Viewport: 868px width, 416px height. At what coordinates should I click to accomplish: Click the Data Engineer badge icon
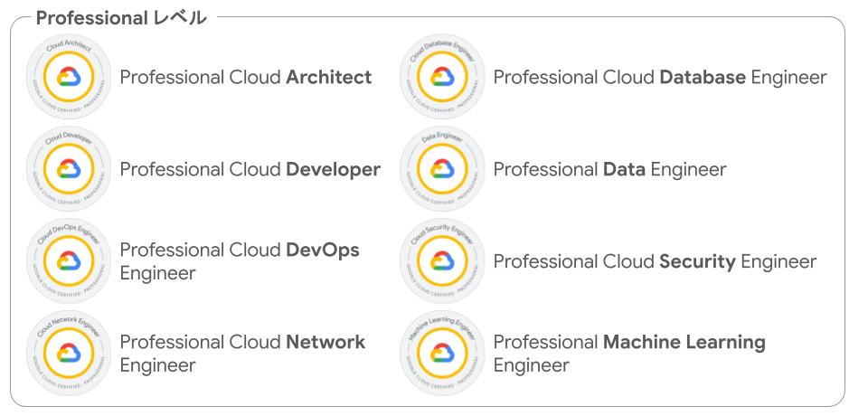[x=442, y=169]
